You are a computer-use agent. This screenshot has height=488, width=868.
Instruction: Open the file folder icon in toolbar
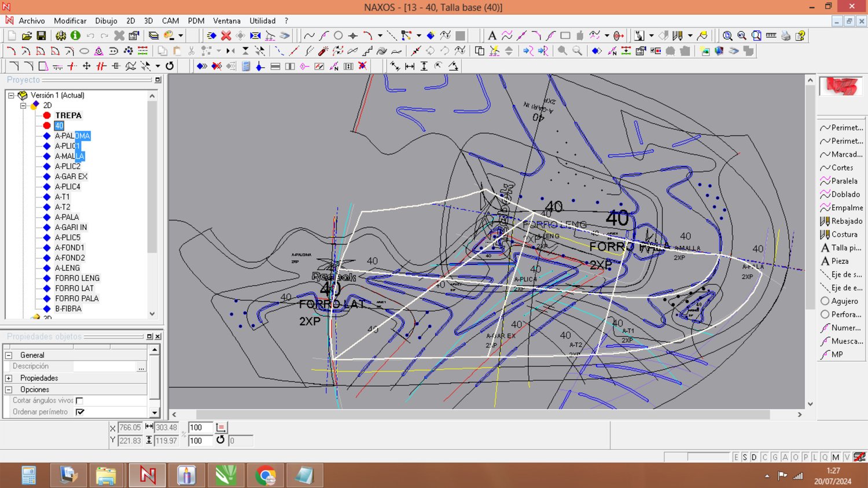(x=27, y=36)
